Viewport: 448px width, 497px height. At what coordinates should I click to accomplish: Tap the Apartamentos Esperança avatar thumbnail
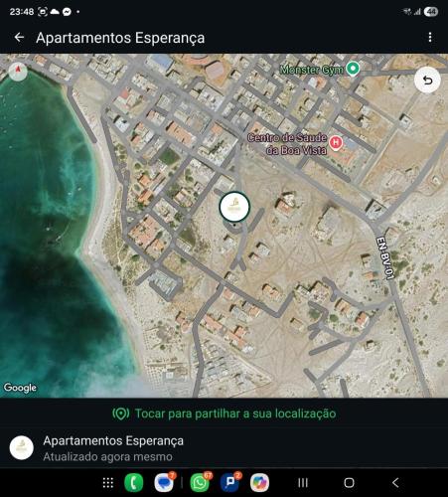tap(22, 447)
